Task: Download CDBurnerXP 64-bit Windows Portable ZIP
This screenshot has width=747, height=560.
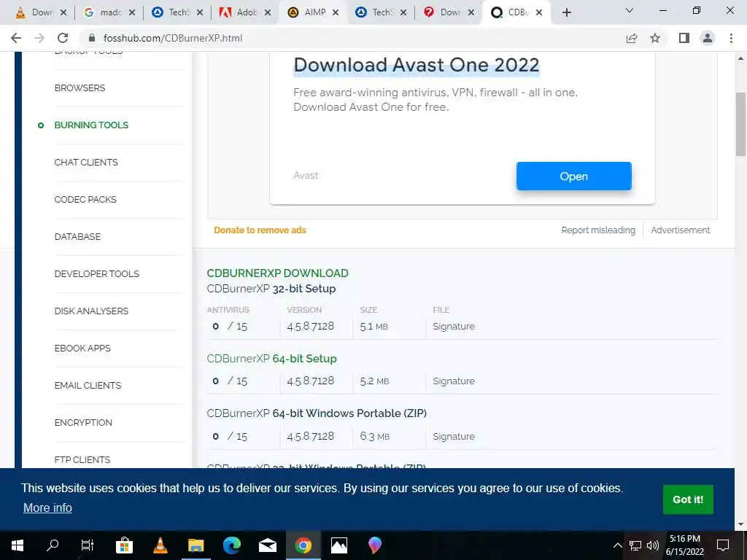Action: pyautogui.click(x=317, y=413)
